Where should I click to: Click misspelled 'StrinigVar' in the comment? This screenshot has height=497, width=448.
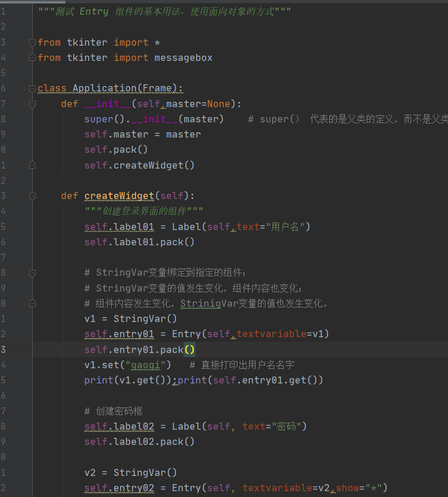[x=209, y=304]
